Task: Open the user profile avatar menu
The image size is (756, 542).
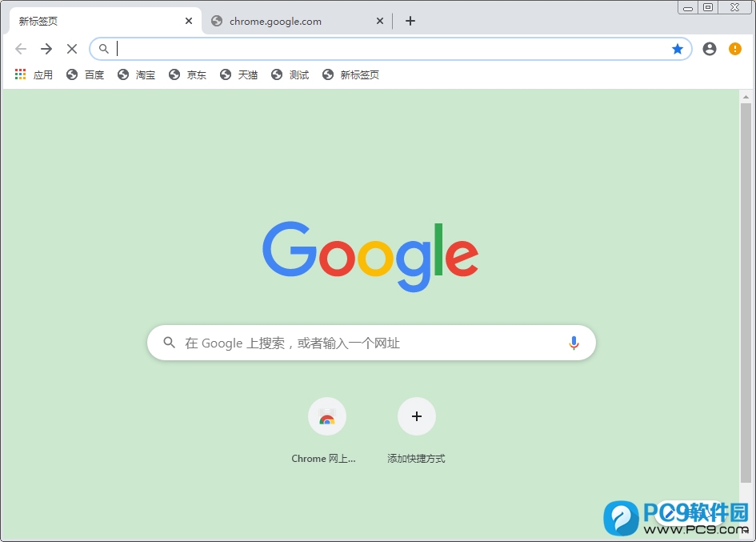Action: click(710, 49)
